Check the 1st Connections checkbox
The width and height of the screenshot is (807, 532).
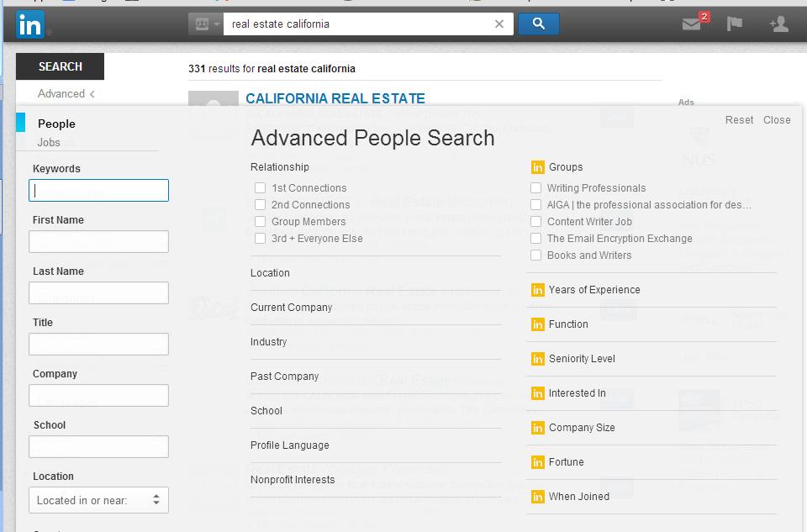pyautogui.click(x=261, y=188)
